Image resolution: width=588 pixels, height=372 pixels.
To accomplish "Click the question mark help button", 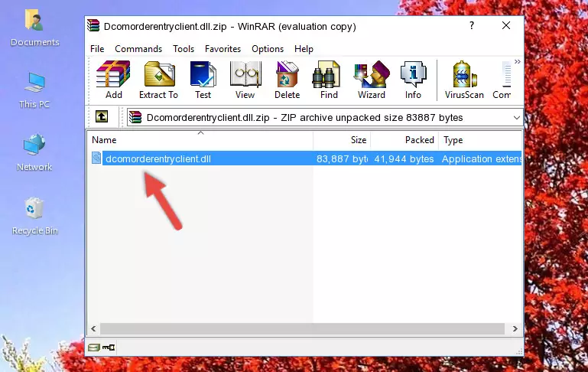I will coord(472,25).
